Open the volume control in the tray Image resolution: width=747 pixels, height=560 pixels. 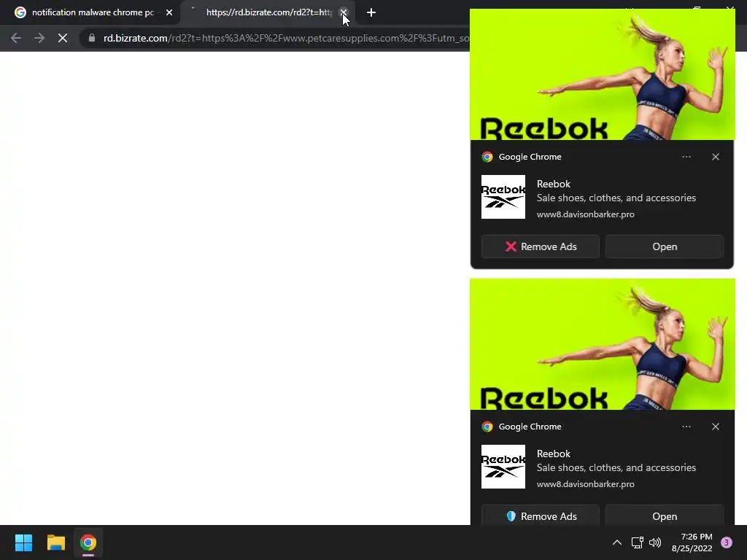tap(655, 542)
